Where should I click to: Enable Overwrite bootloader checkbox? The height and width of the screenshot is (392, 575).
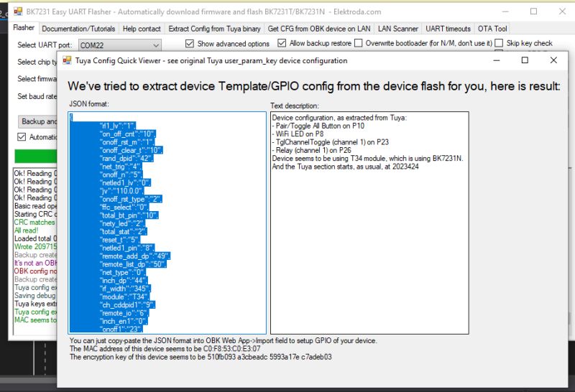[358, 43]
